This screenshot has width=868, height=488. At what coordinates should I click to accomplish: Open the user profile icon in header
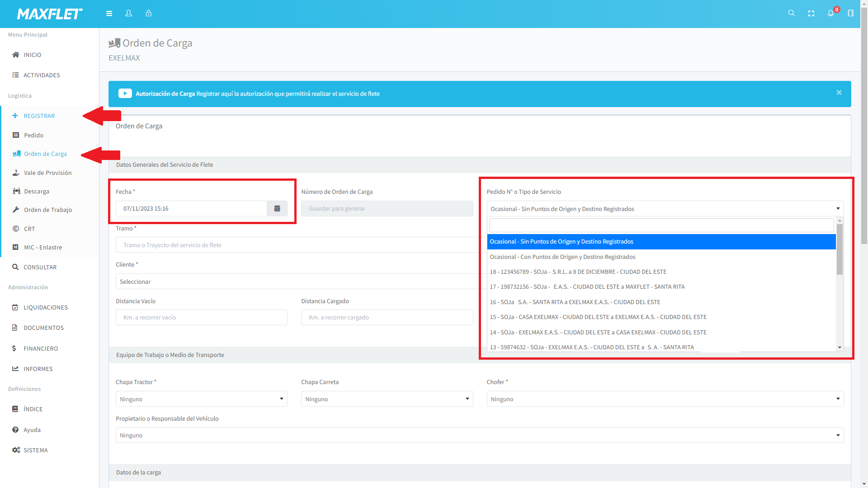coord(129,14)
